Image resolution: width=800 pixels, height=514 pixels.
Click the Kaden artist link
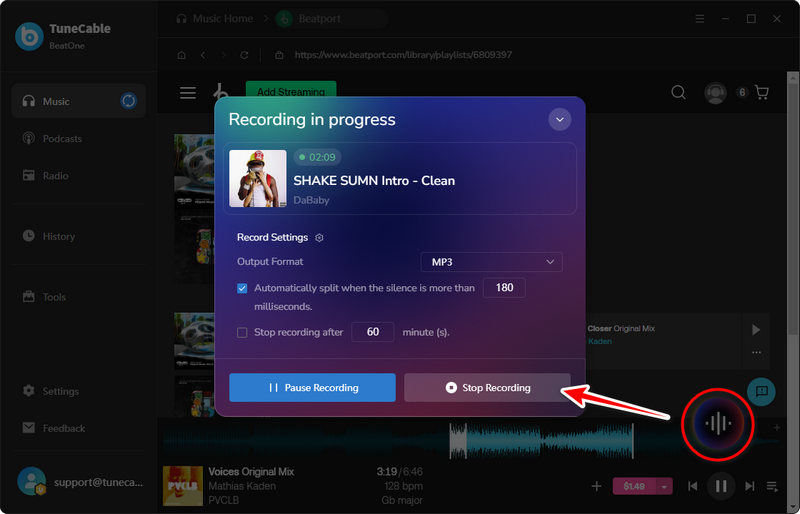tap(599, 341)
